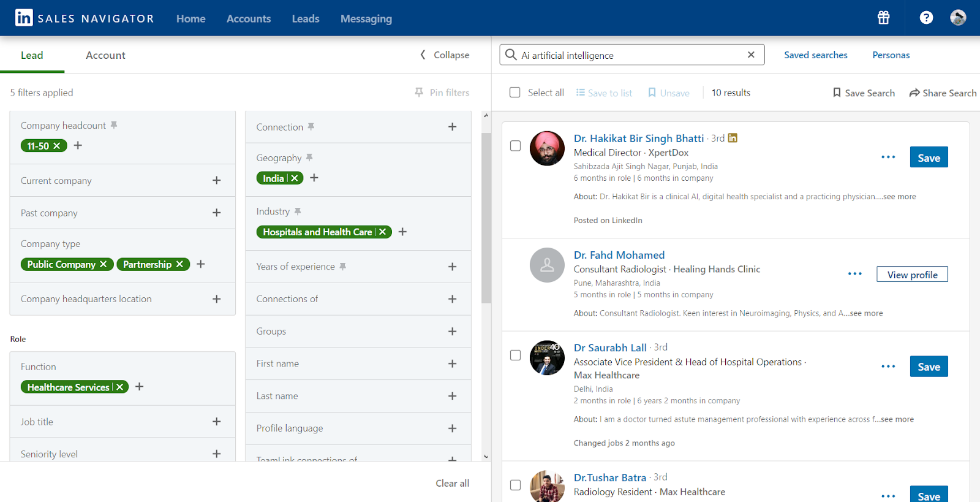Open Leads in the top navigation
Screen dimensions: 980x502
coord(306,18)
